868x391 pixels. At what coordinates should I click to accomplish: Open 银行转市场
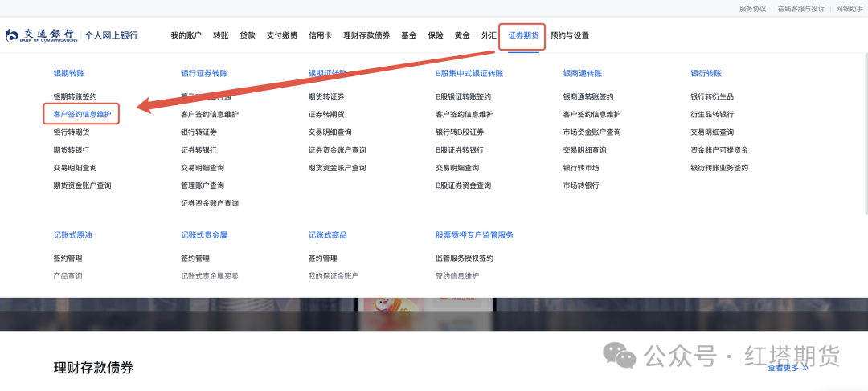pos(581,168)
